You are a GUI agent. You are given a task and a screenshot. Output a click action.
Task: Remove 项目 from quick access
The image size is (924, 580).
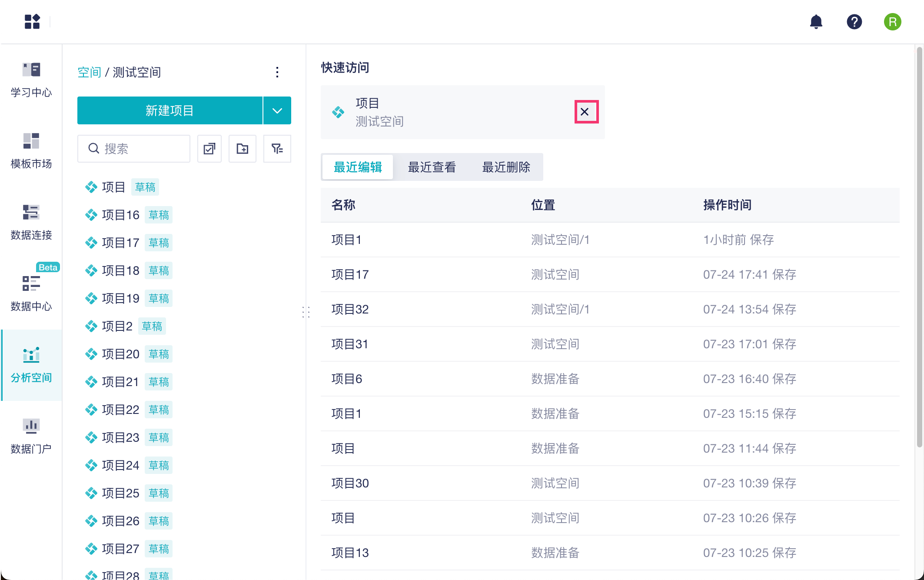[x=585, y=112]
